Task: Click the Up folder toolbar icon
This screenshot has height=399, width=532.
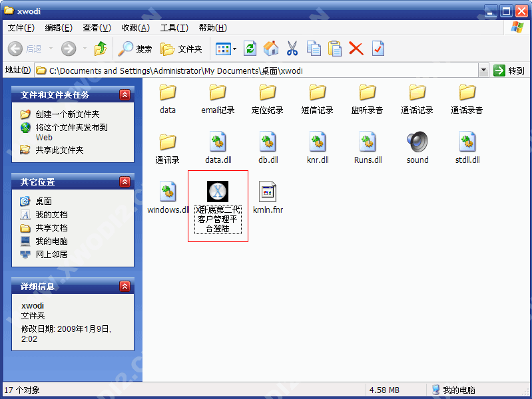Action: [100, 49]
